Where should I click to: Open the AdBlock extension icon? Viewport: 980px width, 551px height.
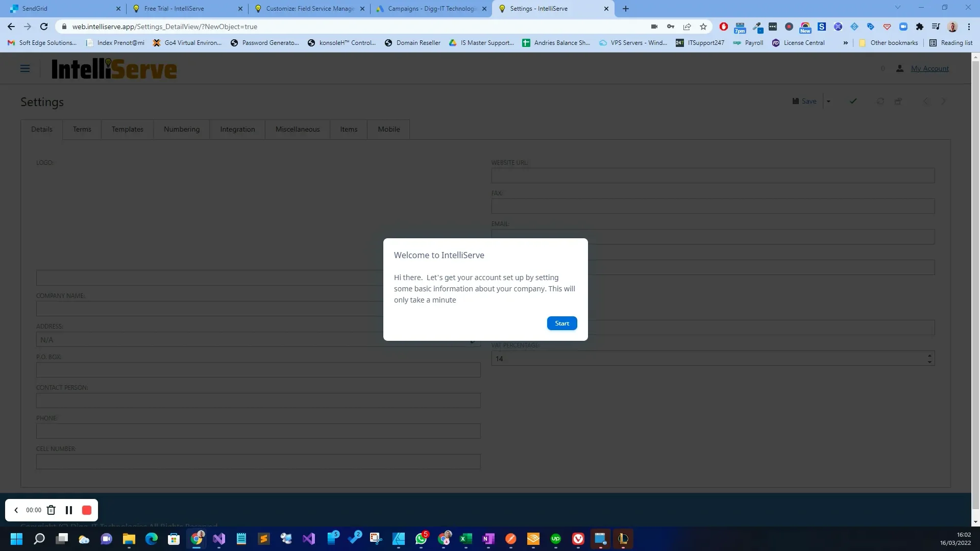coord(723,27)
